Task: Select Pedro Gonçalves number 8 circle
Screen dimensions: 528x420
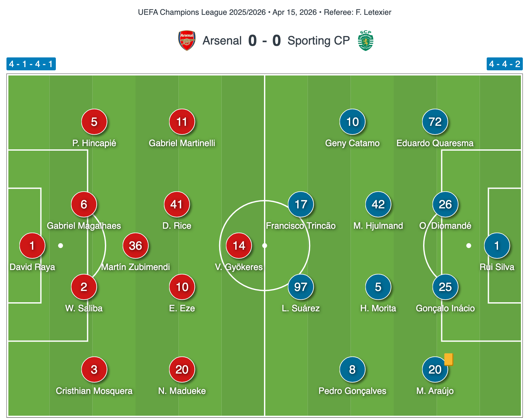Action: (x=352, y=369)
